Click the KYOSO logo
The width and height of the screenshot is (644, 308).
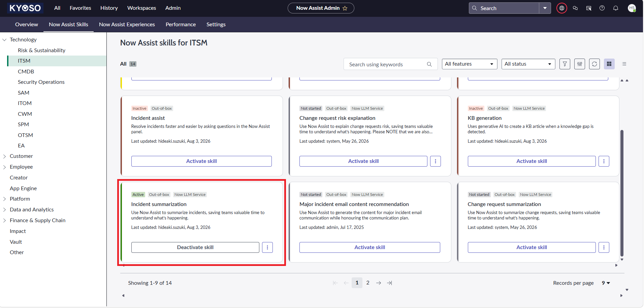25,8
